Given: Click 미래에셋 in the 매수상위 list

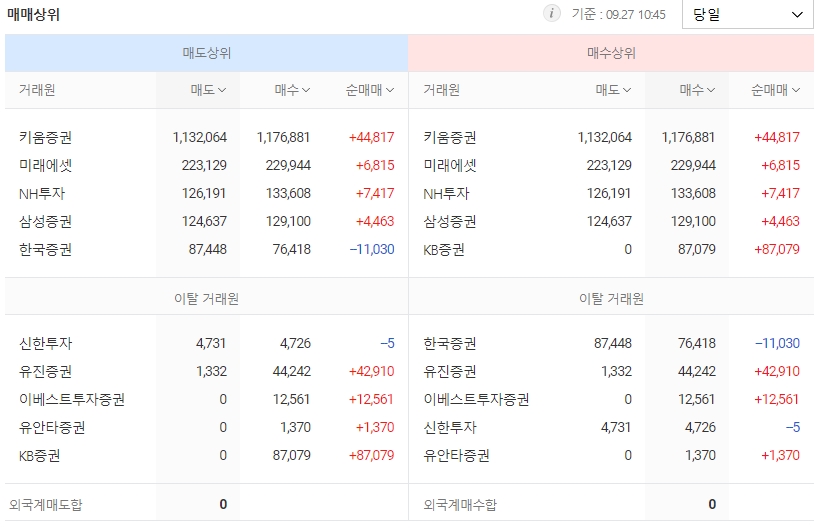Looking at the screenshot, I should 450,165.
